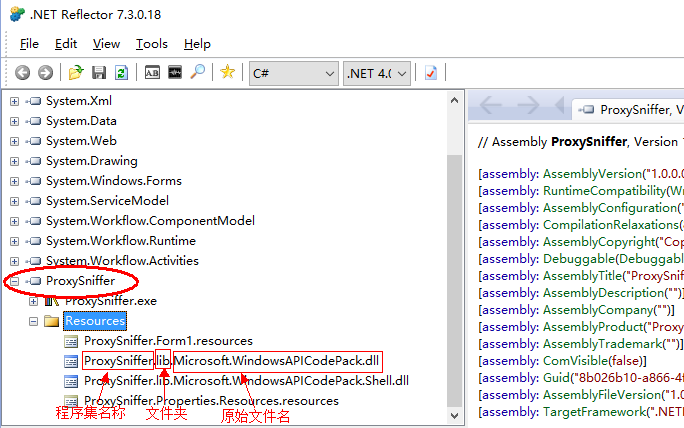Click the back arrow in the code pane

pyautogui.click(x=490, y=105)
